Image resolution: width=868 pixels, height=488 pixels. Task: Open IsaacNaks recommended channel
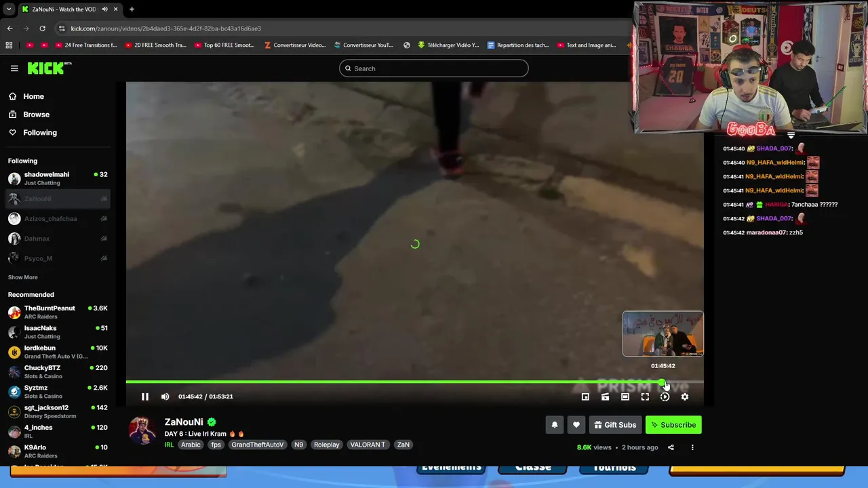58,332
